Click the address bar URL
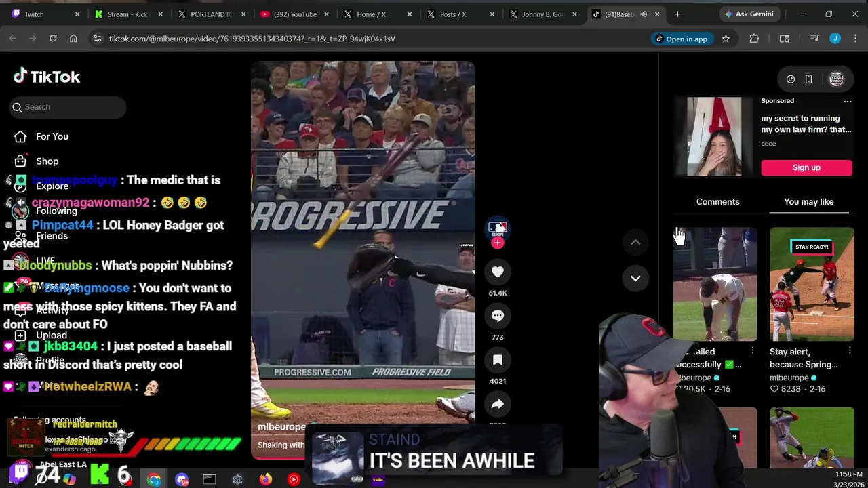868x488 pixels. (x=252, y=39)
